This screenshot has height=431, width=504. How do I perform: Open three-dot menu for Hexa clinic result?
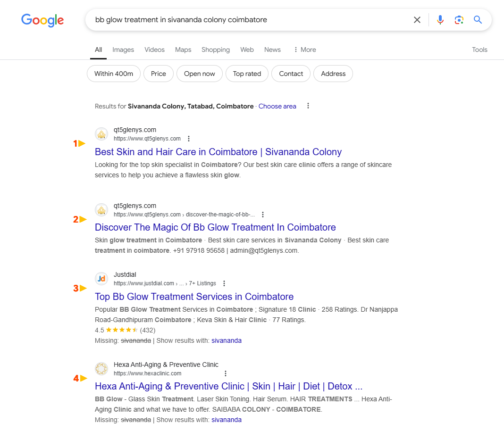click(226, 373)
